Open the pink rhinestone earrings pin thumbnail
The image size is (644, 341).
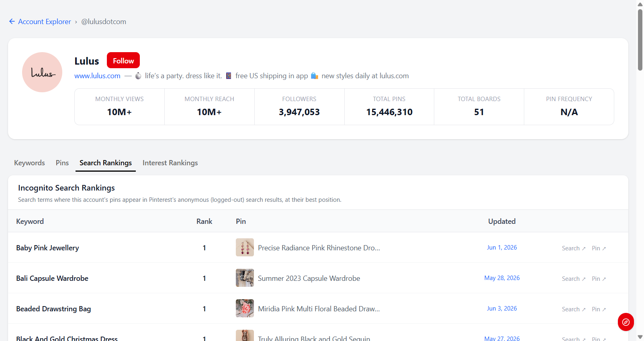point(245,248)
